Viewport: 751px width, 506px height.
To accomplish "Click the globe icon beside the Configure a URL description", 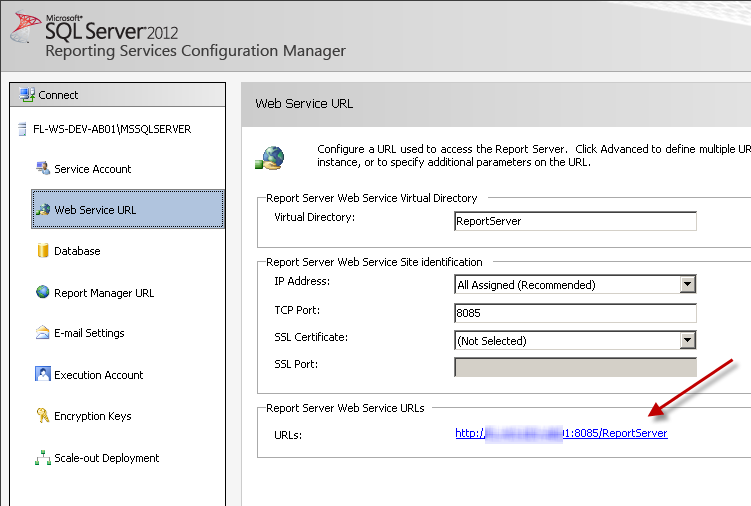I will [x=270, y=158].
